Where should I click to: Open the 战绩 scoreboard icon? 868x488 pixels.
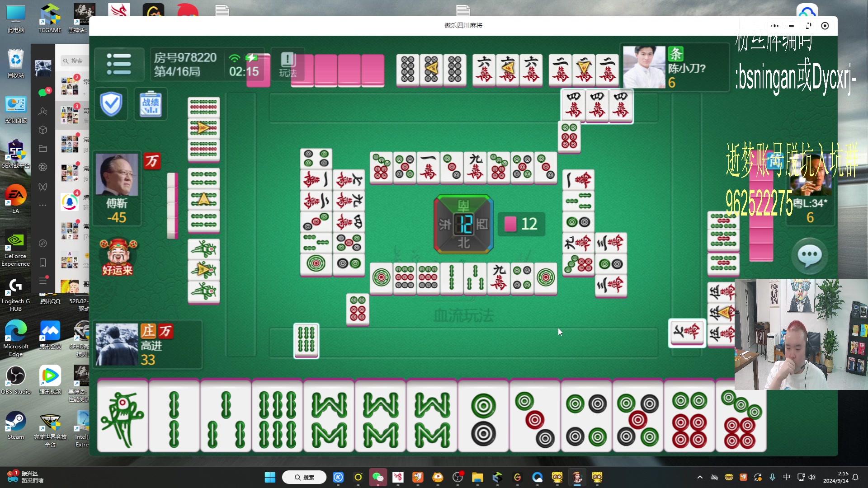[151, 104]
